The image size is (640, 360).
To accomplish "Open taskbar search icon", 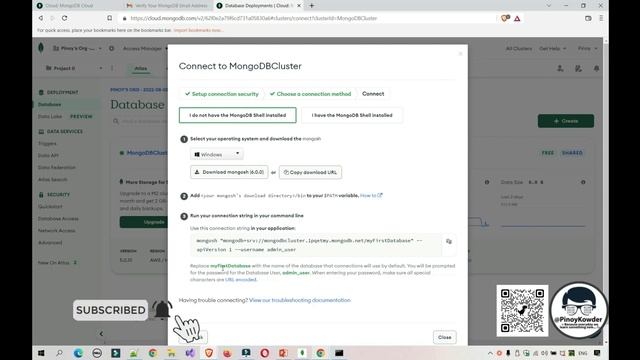I will point(59,353).
